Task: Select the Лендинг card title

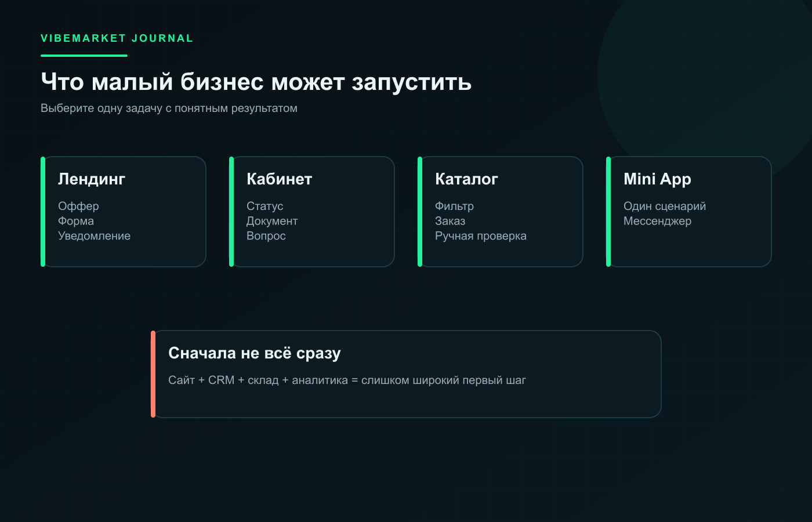Action: [x=92, y=179]
